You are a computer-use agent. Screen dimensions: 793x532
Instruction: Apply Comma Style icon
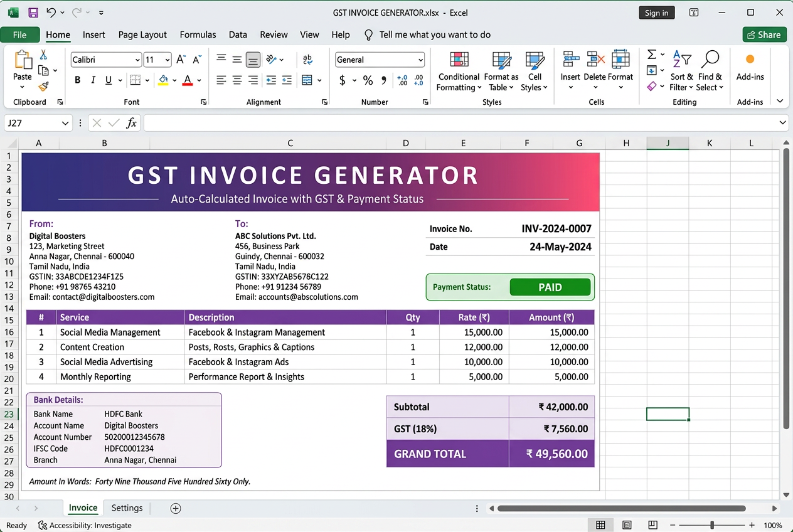point(384,80)
